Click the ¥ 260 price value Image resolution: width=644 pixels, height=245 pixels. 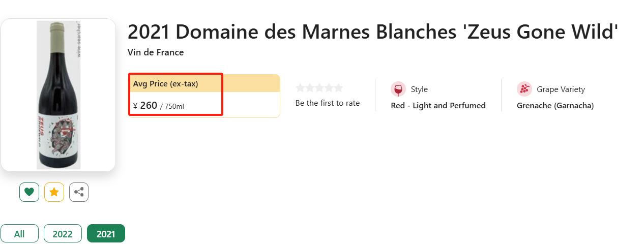click(149, 106)
